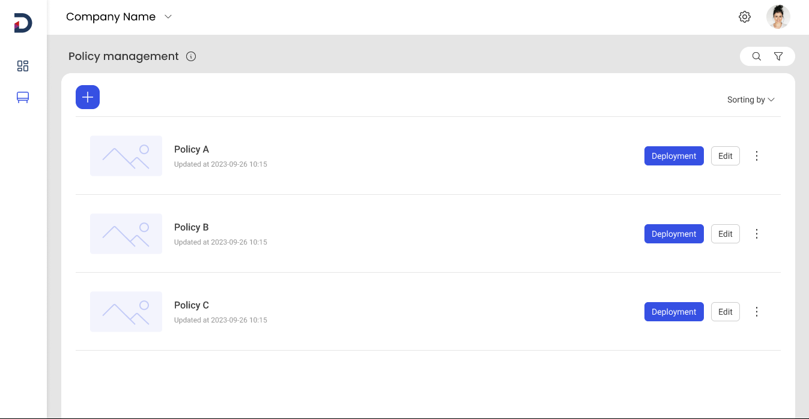Click the search magnifier icon
The width and height of the screenshot is (809, 419).
(x=756, y=56)
